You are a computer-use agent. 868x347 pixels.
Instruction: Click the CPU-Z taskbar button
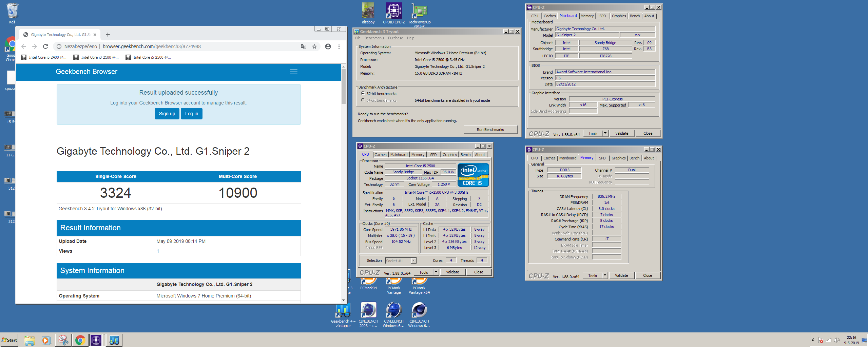tap(96, 340)
